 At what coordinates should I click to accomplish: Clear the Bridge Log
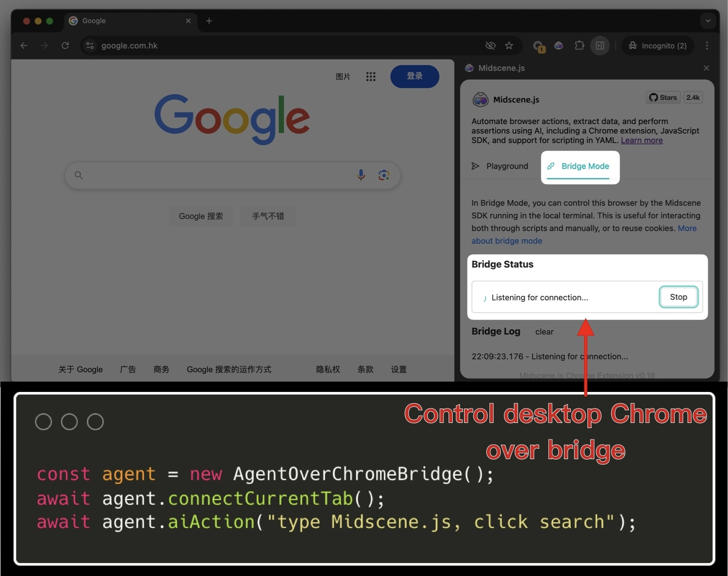pos(544,332)
